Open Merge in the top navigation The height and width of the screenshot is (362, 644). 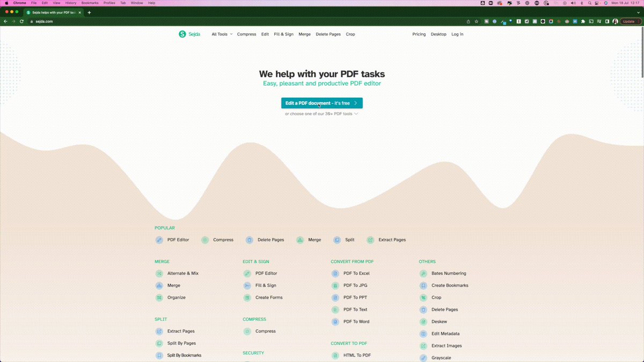coord(304,34)
